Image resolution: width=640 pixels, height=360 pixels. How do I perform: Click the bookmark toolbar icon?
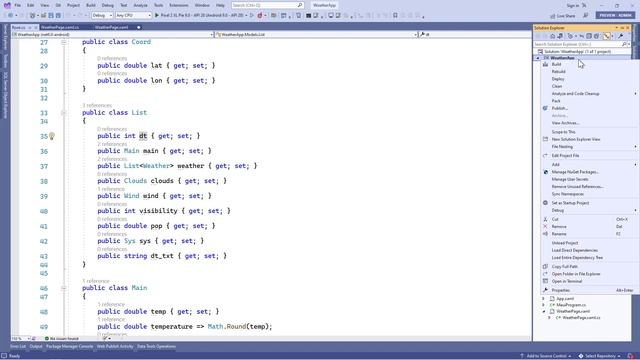[x=395, y=16]
